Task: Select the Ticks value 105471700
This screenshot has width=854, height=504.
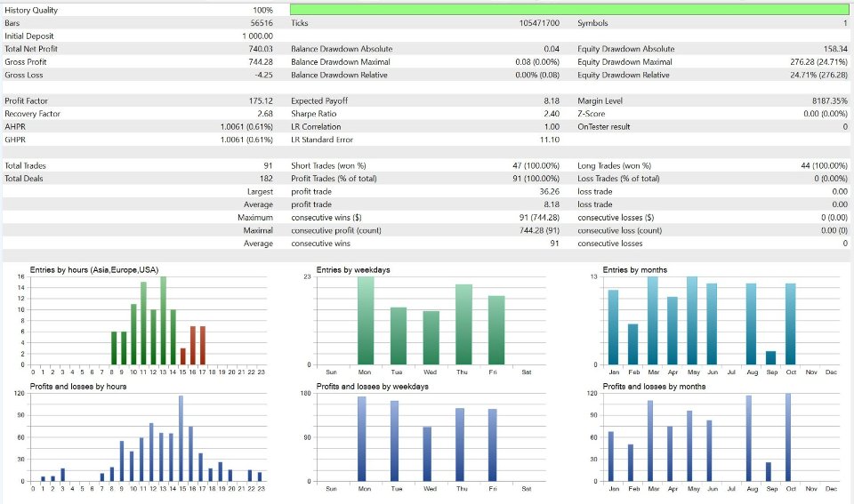Action: tap(539, 23)
